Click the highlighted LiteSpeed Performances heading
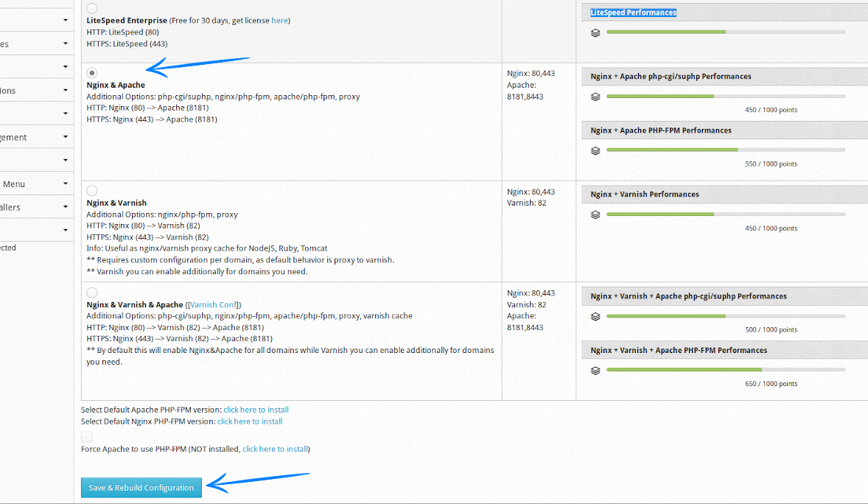The image size is (868, 504). pos(633,13)
